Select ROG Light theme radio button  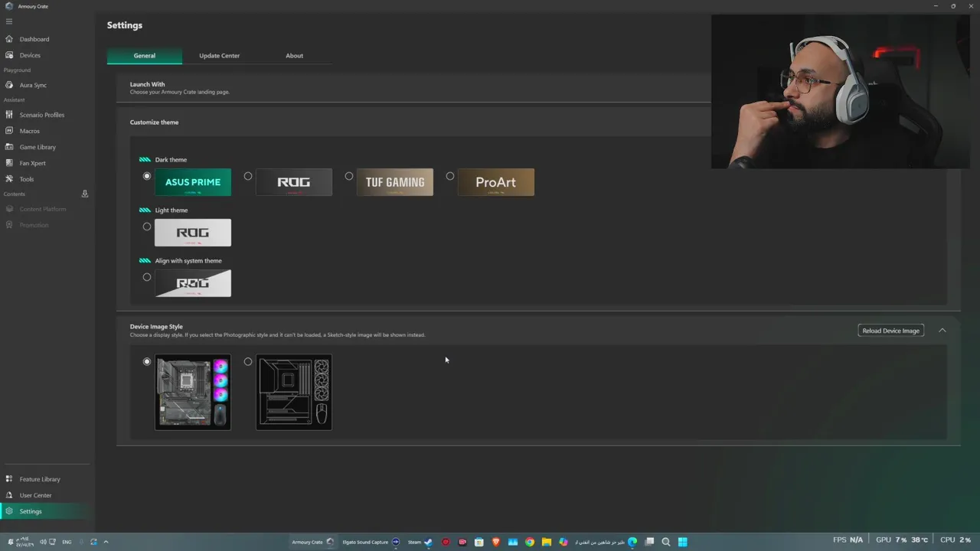click(147, 227)
